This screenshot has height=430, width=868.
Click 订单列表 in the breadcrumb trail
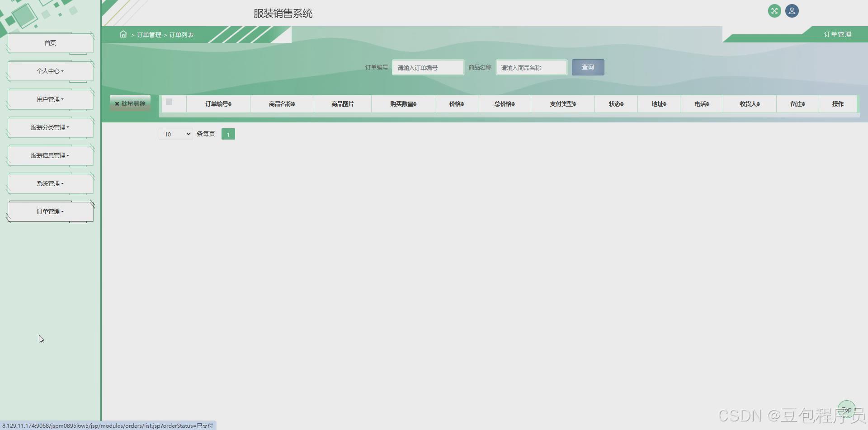pos(182,34)
